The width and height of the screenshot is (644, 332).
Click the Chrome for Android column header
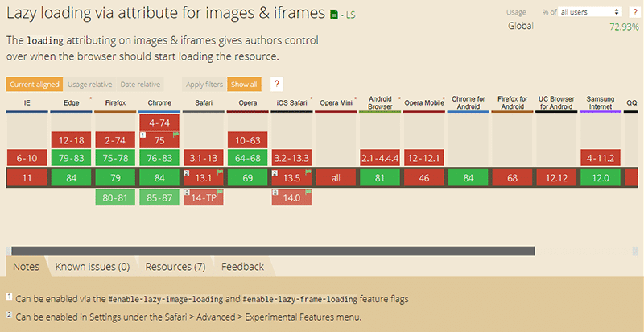469,103
